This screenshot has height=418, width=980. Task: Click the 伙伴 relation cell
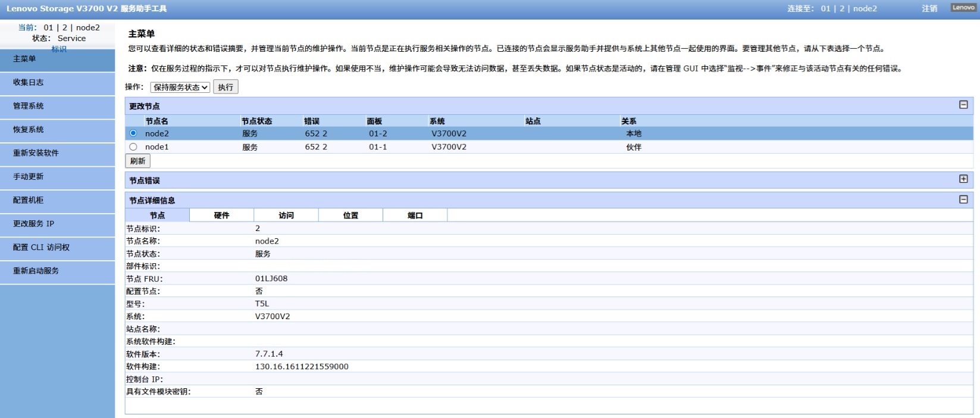coord(634,147)
